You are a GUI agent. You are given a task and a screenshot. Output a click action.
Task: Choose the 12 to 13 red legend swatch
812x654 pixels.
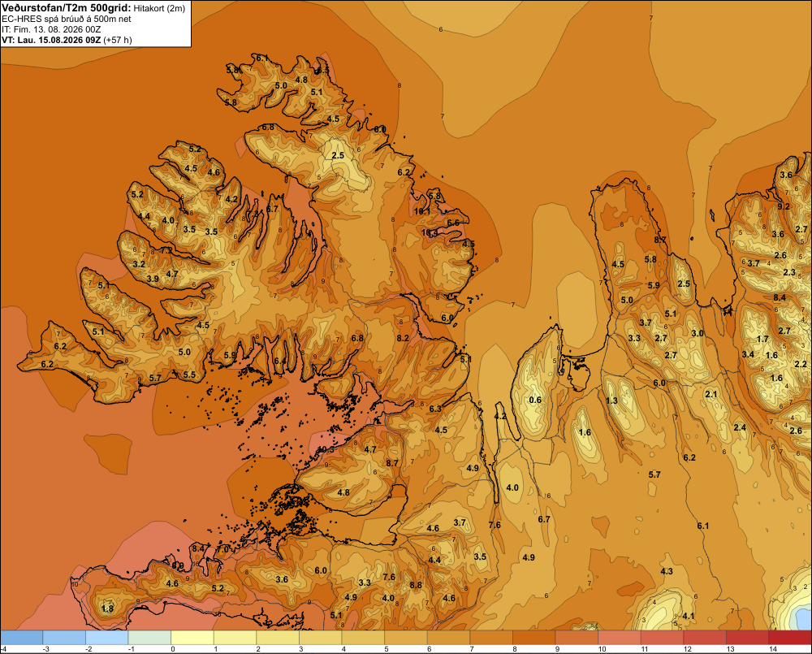point(705,638)
